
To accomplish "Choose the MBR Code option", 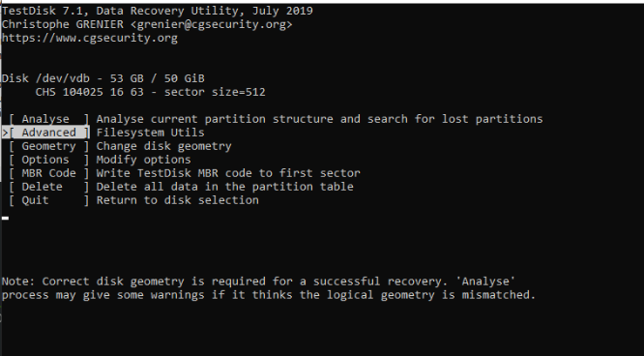I will tap(49, 173).
